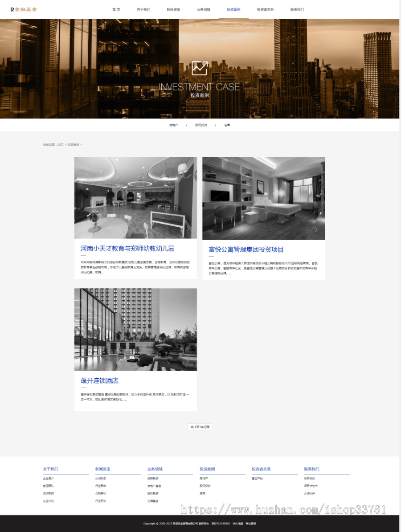401x532 pixels.
Task: Click the chart icon above INVESTMENT CASE
Action: pos(200,68)
